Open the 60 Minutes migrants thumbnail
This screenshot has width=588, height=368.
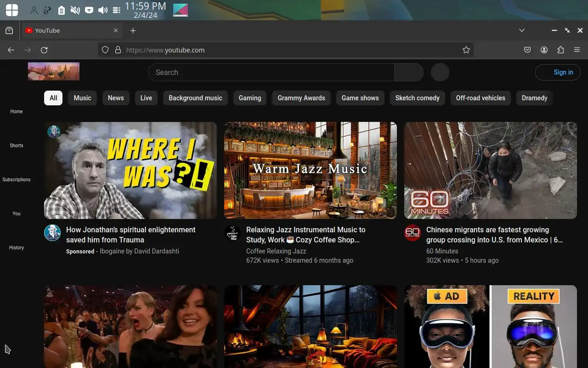click(491, 170)
